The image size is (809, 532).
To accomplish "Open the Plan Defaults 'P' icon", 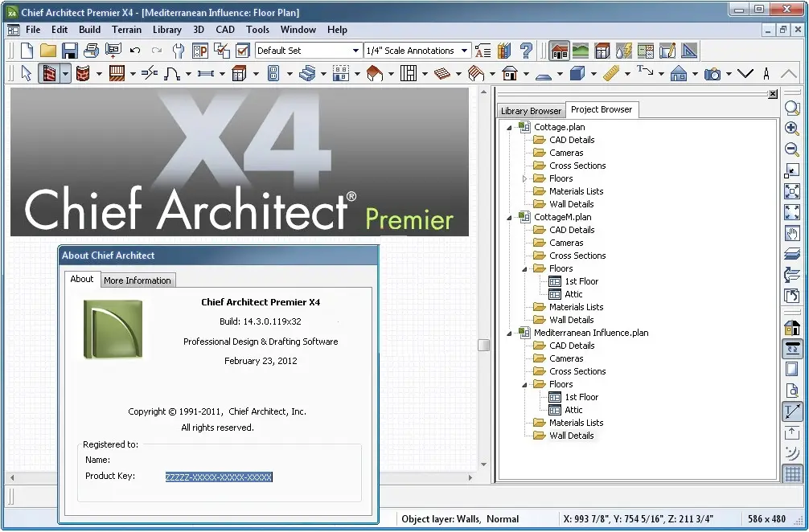I will point(199,51).
